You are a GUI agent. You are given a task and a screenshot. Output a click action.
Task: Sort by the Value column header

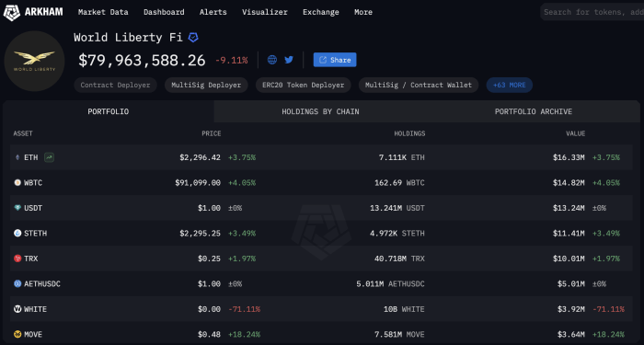[575, 133]
